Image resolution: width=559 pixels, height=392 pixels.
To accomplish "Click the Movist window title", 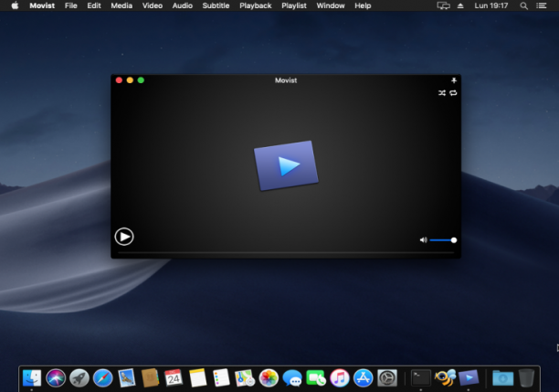I will click(x=286, y=80).
